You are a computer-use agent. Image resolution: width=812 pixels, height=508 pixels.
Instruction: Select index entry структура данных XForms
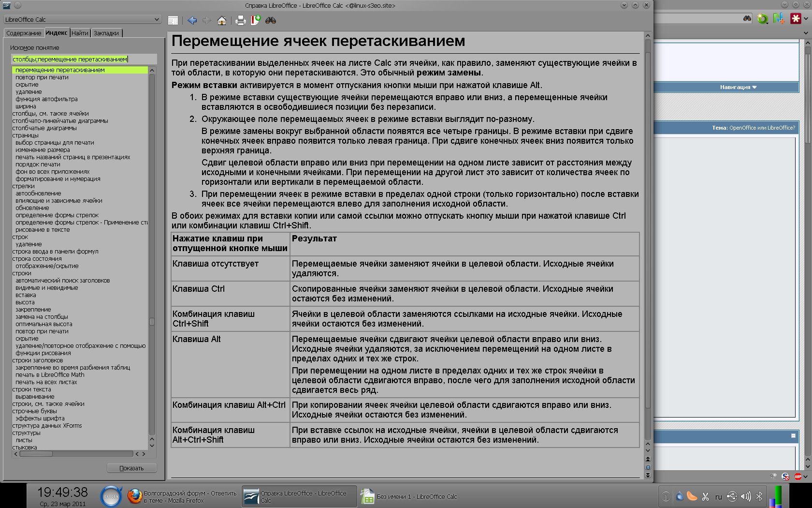coord(47,425)
